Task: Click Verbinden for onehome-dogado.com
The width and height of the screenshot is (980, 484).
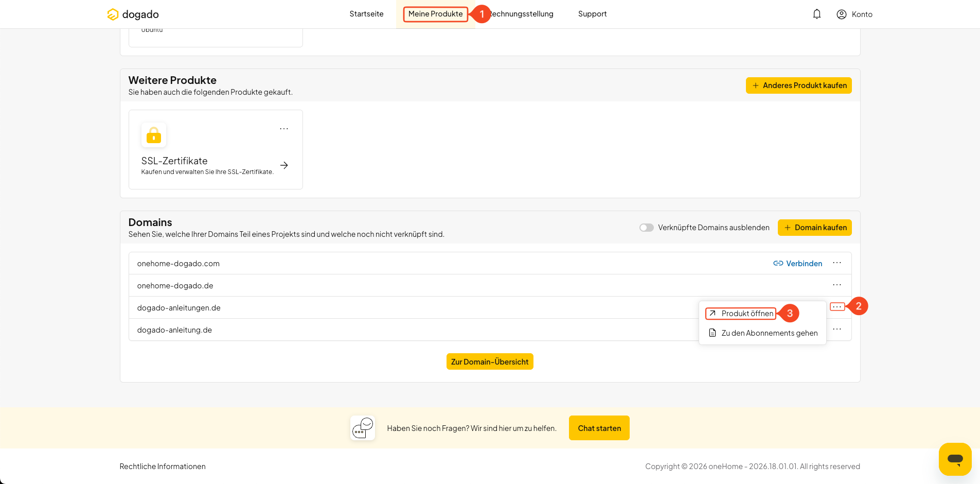Action: [x=798, y=264]
